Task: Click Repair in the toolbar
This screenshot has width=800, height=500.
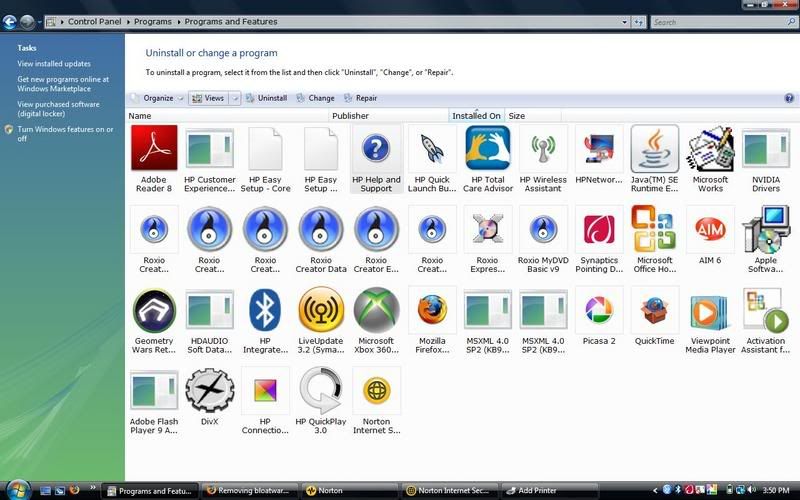Action: coord(360,98)
